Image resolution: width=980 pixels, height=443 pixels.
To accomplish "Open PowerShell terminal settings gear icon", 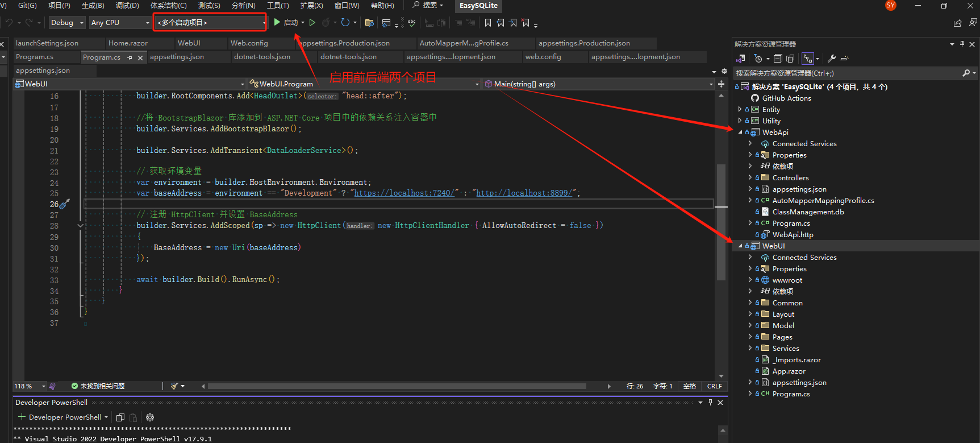I will pyautogui.click(x=150, y=417).
